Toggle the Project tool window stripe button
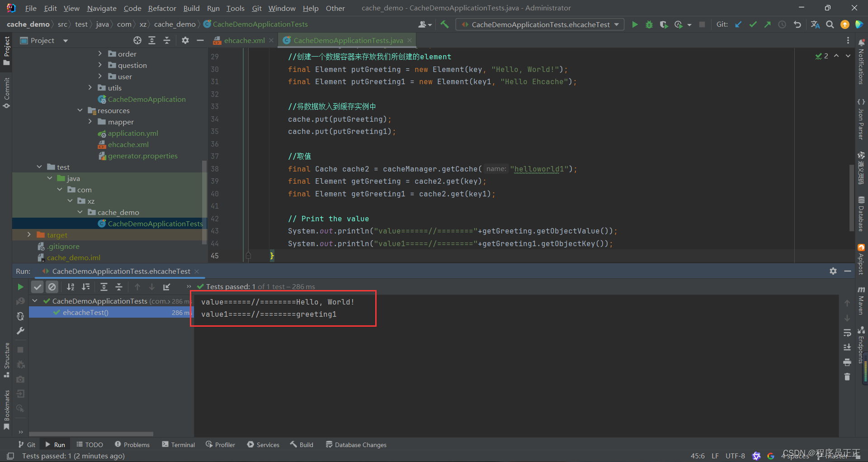 [x=6, y=51]
